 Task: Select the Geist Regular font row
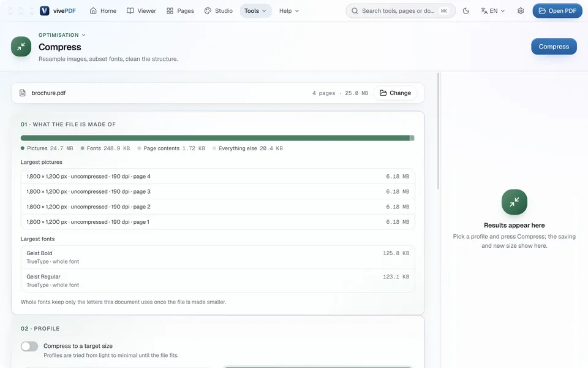coord(218,280)
